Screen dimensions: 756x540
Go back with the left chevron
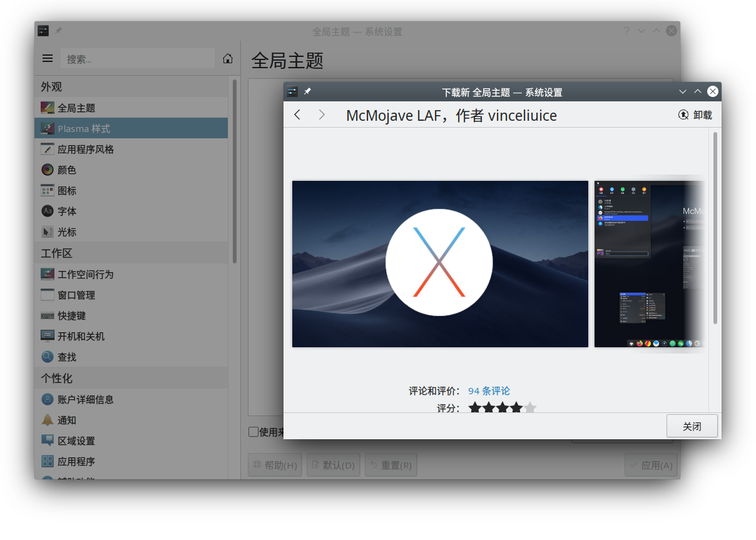coord(298,115)
